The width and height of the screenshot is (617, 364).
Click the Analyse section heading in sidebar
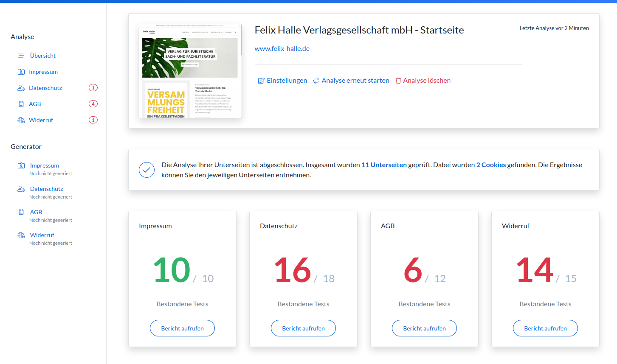pyautogui.click(x=23, y=37)
